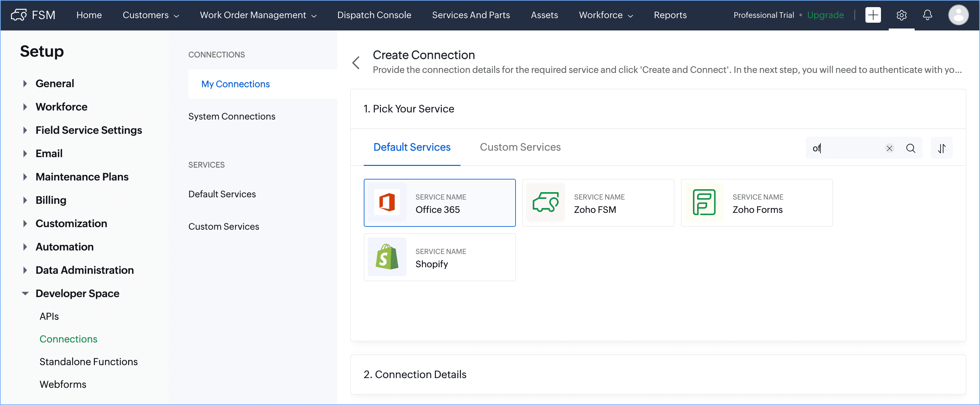Expand the Workforce setup section

click(25, 107)
